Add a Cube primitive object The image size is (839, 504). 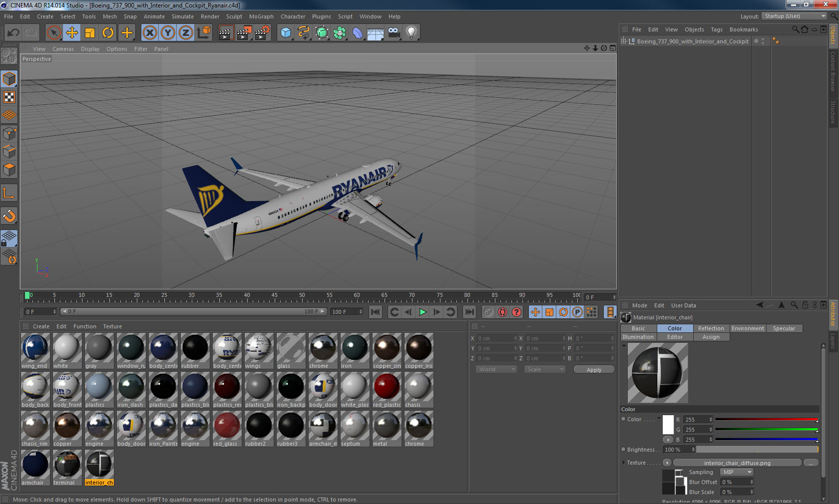pyautogui.click(x=286, y=33)
